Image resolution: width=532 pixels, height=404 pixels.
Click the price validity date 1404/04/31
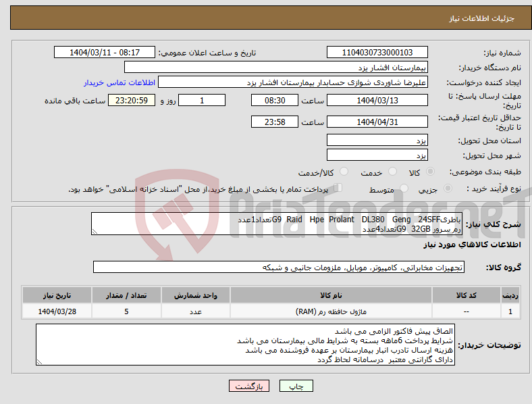[377, 122]
